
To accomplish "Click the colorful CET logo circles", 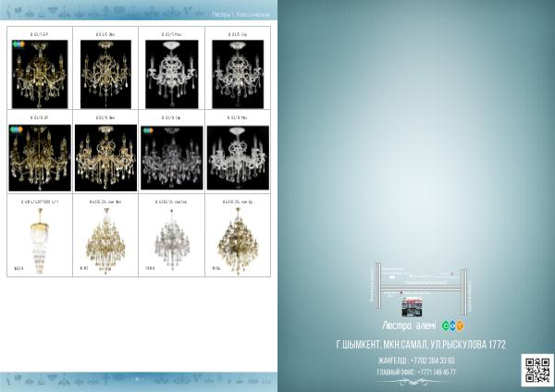I will click(x=450, y=325).
